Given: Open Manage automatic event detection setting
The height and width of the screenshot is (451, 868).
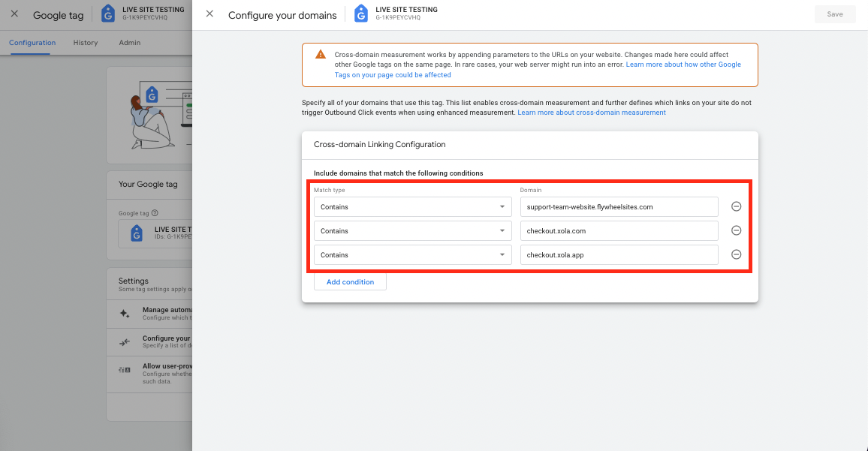Looking at the screenshot, I should (149, 314).
